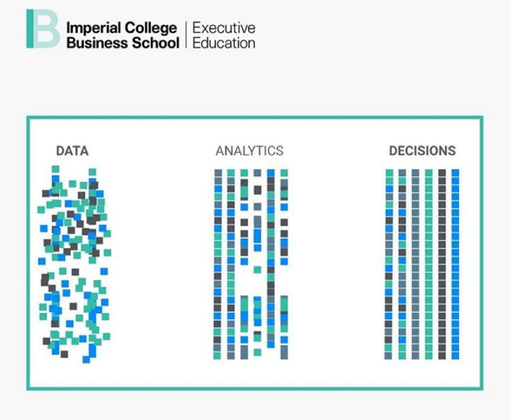Click the last broken column in ANALYTICS
Screen dimensions: 511x420
click(284, 264)
